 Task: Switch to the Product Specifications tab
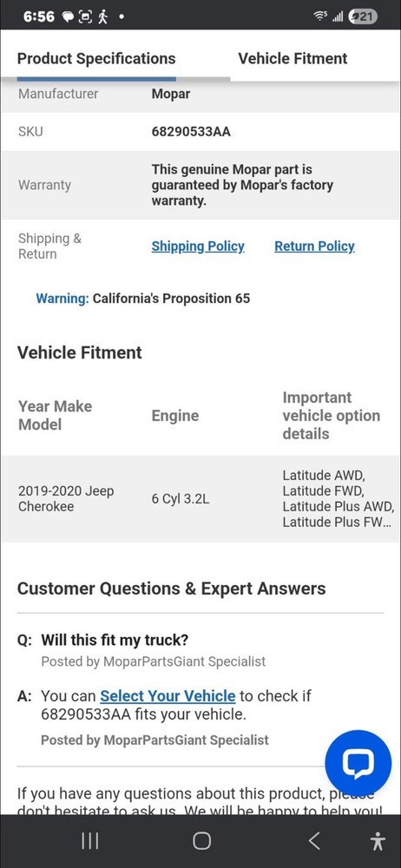[96, 59]
